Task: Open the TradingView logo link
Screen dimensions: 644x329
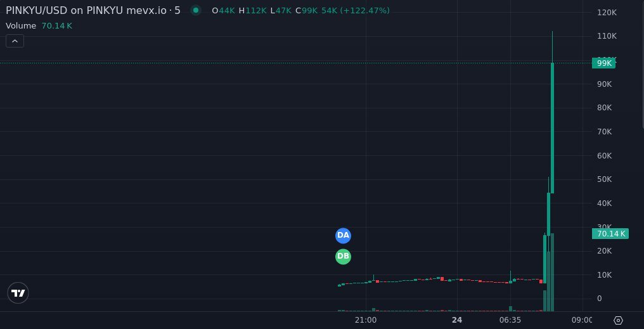Action: click(x=18, y=293)
